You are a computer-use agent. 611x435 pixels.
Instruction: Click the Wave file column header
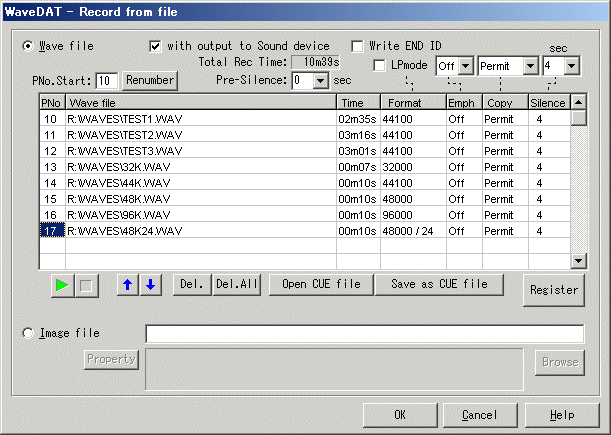pos(200,102)
